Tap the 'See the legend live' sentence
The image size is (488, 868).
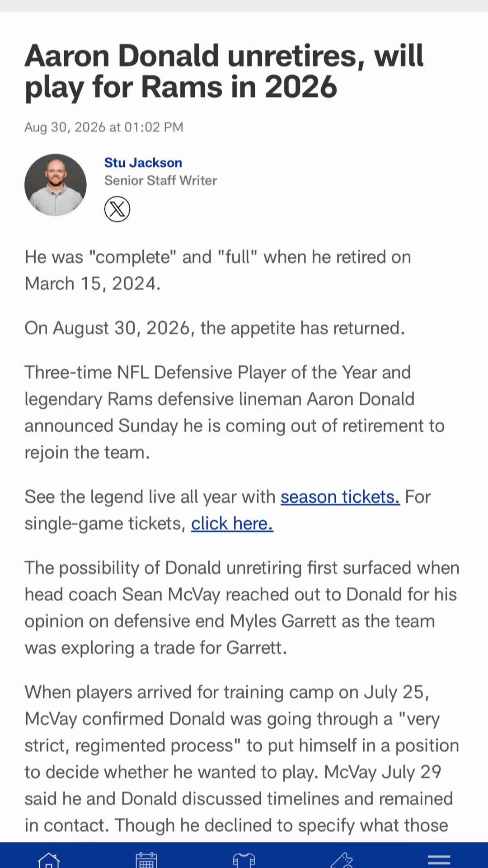tap(228, 510)
